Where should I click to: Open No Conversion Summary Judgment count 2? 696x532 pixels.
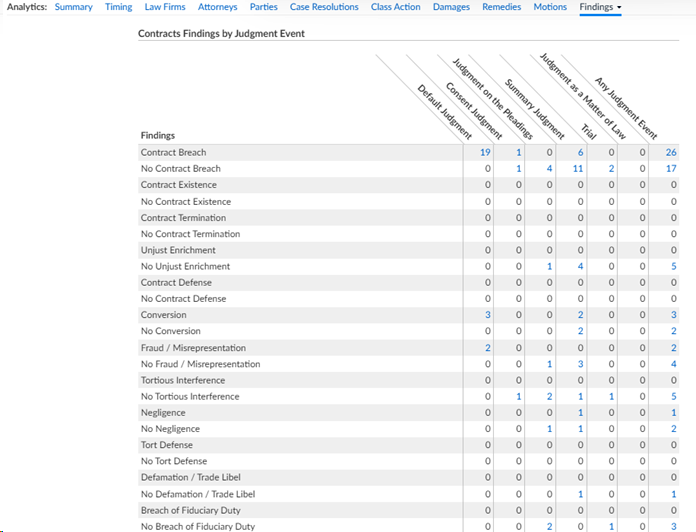[580, 331]
